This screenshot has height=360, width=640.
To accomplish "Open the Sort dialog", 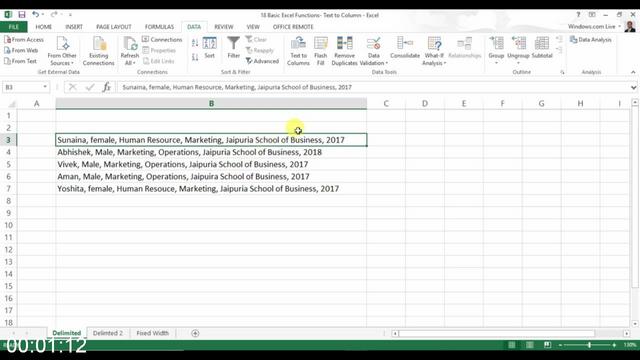I will click(x=209, y=48).
